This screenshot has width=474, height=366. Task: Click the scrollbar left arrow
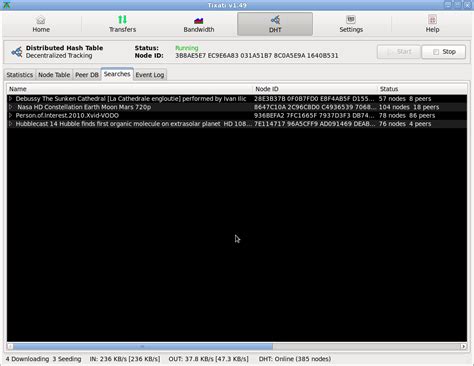(10, 347)
